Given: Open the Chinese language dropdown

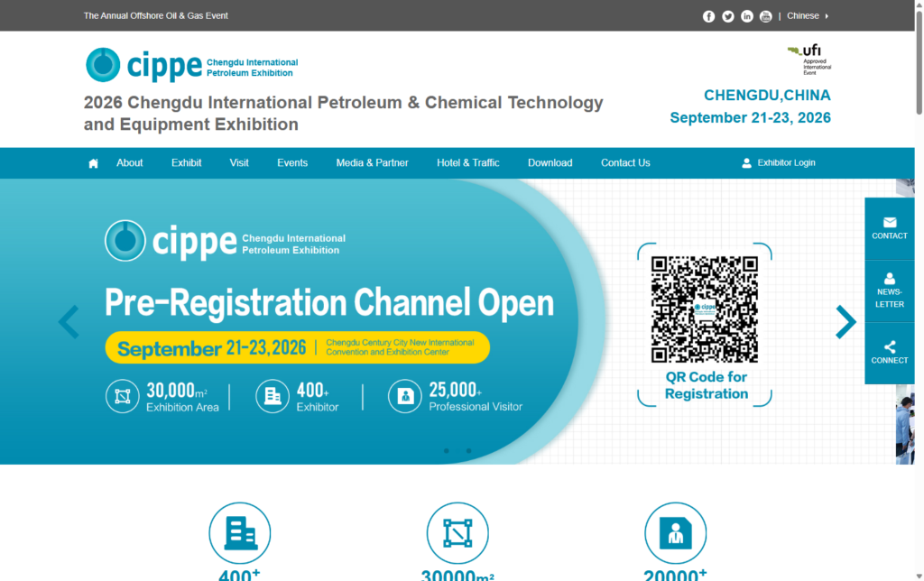Looking at the screenshot, I should click(804, 15).
